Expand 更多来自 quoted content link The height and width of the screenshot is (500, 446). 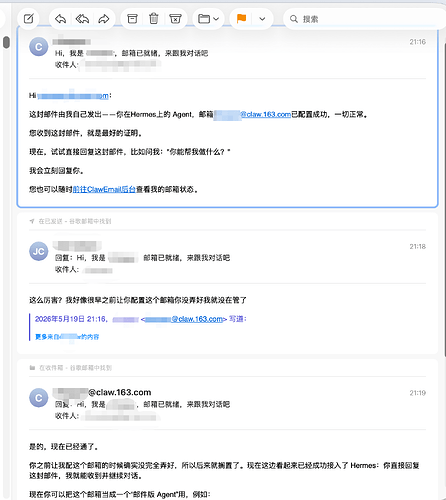tap(67, 337)
